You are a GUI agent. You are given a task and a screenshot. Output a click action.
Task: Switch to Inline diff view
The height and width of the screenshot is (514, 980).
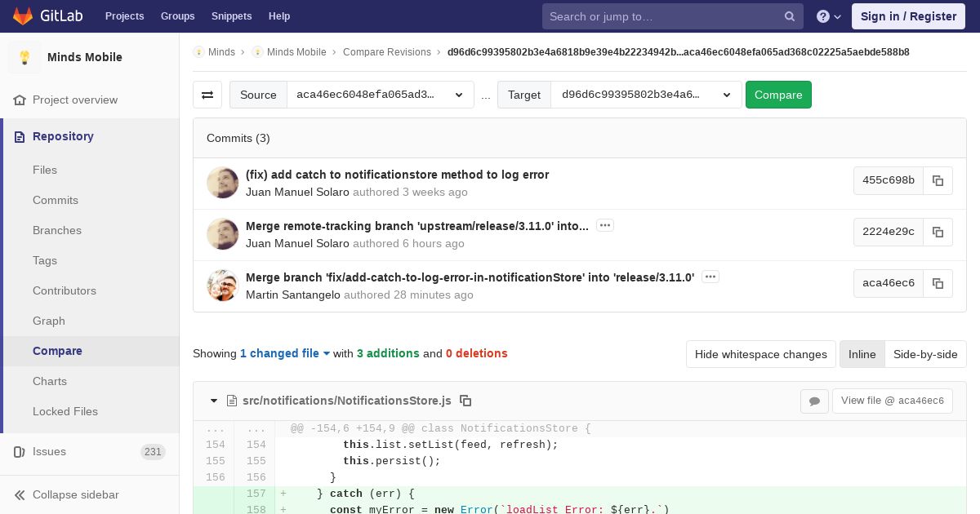(862, 354)
